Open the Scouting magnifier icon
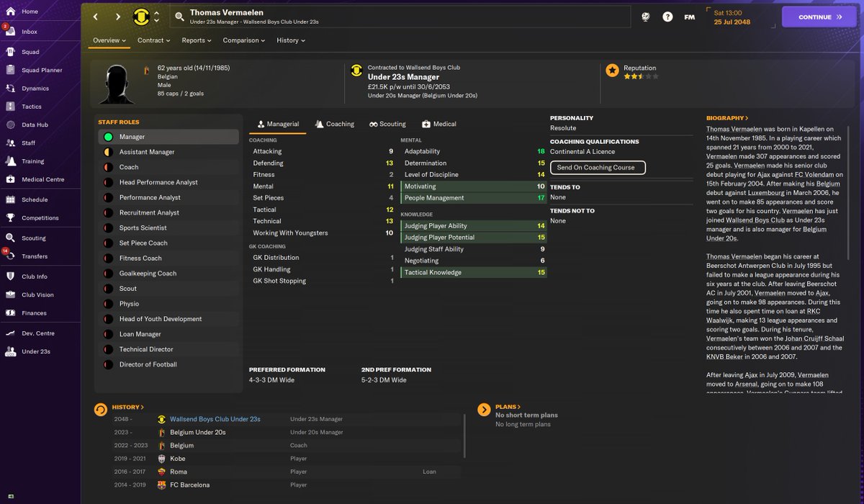Image resolution: width=864 pixels, height=504 pixels. [x=10, y=238]
